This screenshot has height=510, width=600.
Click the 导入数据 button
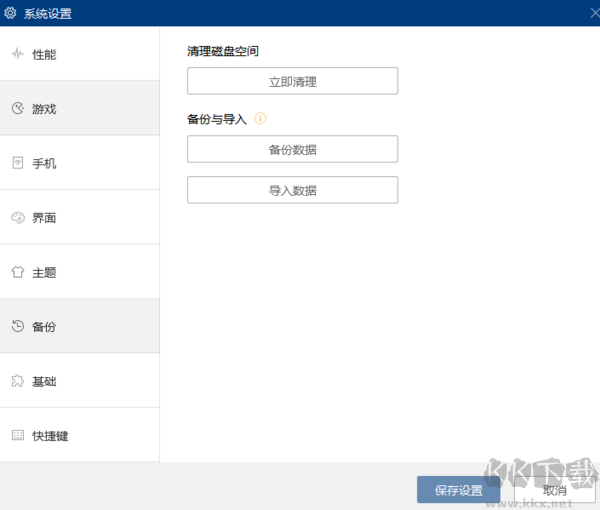(x=293, y=190)
